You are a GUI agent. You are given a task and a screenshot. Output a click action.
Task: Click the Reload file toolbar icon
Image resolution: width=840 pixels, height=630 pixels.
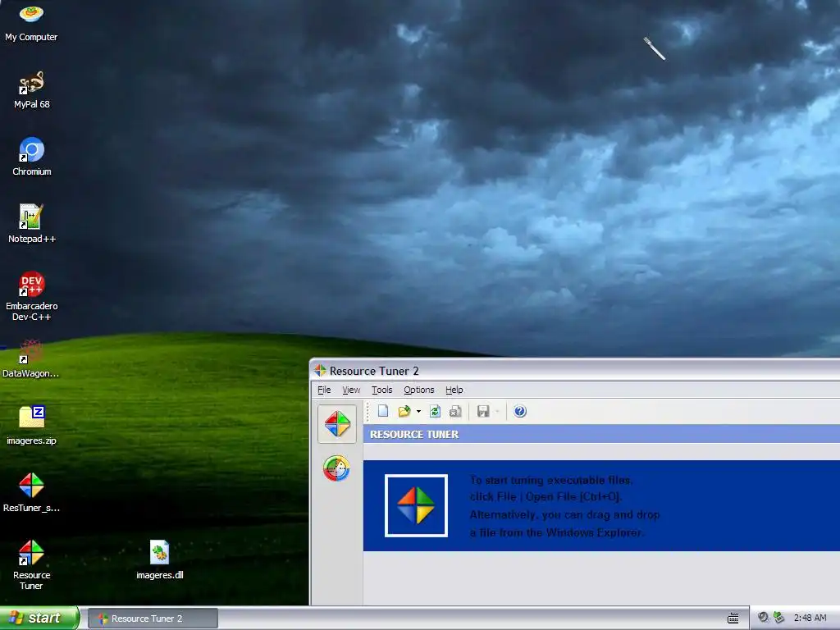[435, 411]
